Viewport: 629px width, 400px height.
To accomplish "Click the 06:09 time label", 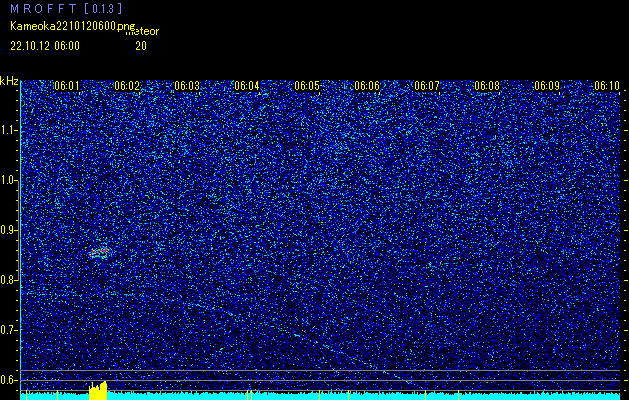I will 547,85.
